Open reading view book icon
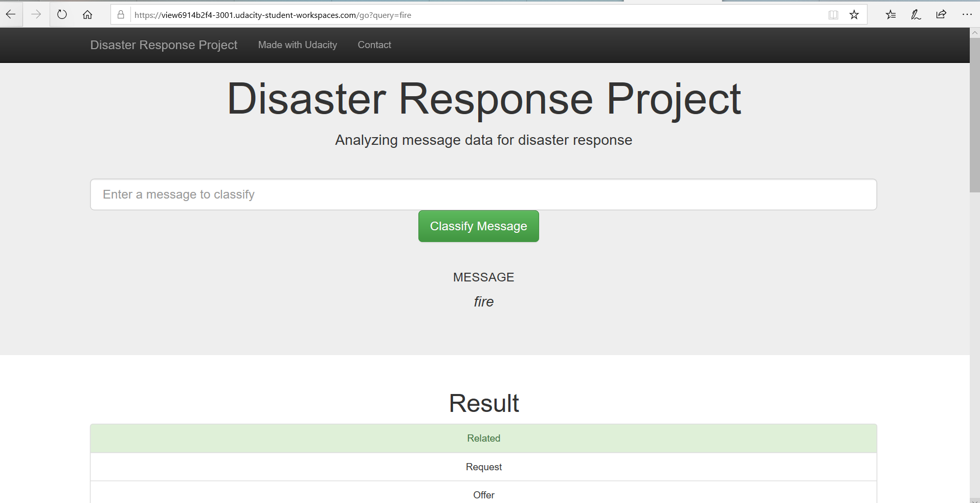The height and width of the screenshot is (503, 980). [833, 15]
